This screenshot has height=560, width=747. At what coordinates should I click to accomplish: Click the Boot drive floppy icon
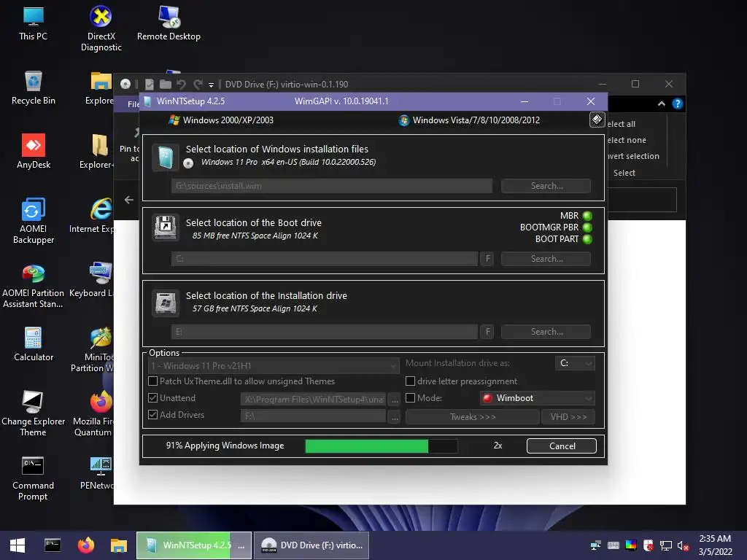pyautogui.click(x=166, y=227)
